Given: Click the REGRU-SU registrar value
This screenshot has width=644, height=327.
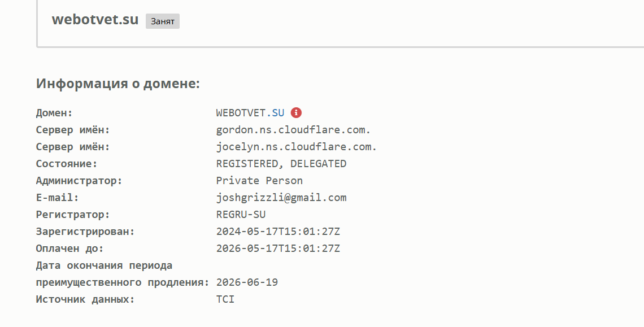Looking at the screenshot, I should coord(241,215).
